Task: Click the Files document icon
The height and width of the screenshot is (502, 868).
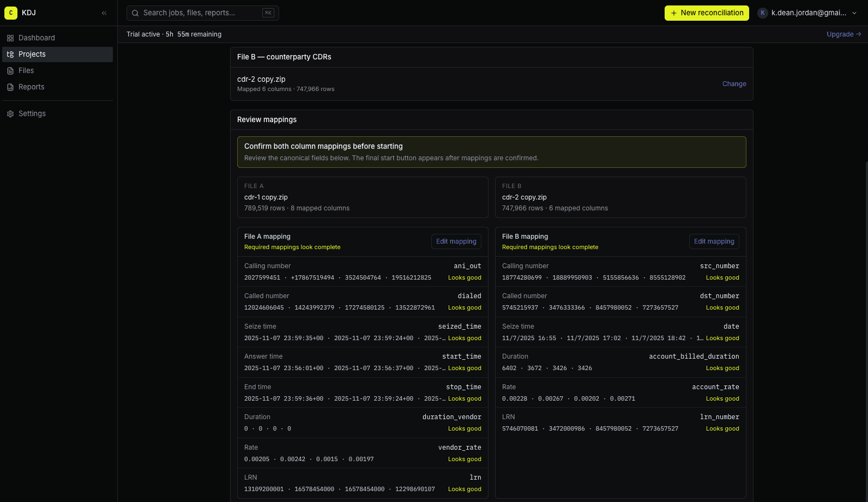Action: pos(10,71)
